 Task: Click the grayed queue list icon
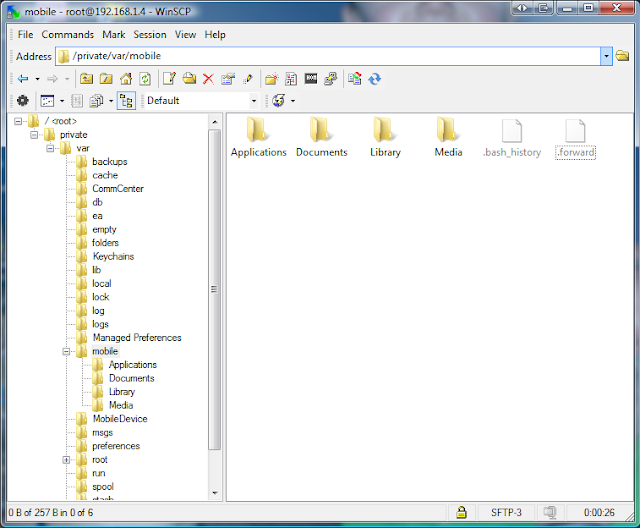click(x=77, y=101)
